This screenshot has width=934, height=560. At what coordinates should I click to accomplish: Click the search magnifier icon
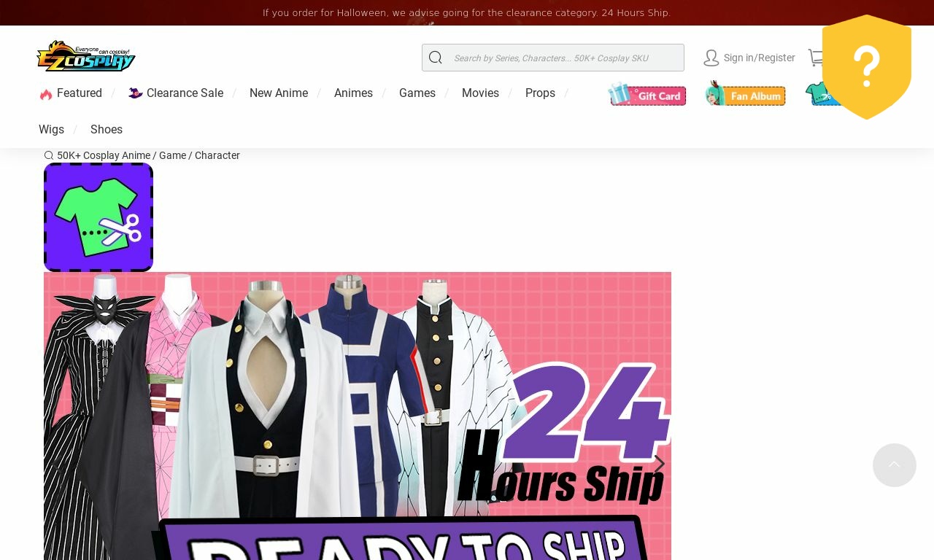(436, 58)
